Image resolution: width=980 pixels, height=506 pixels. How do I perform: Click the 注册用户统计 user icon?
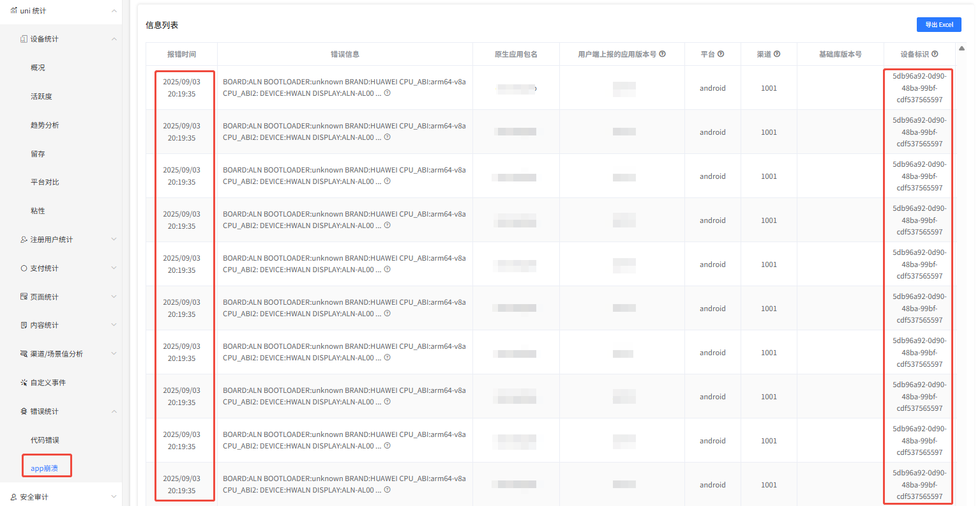pyautogui.click(x=24, y=240)
